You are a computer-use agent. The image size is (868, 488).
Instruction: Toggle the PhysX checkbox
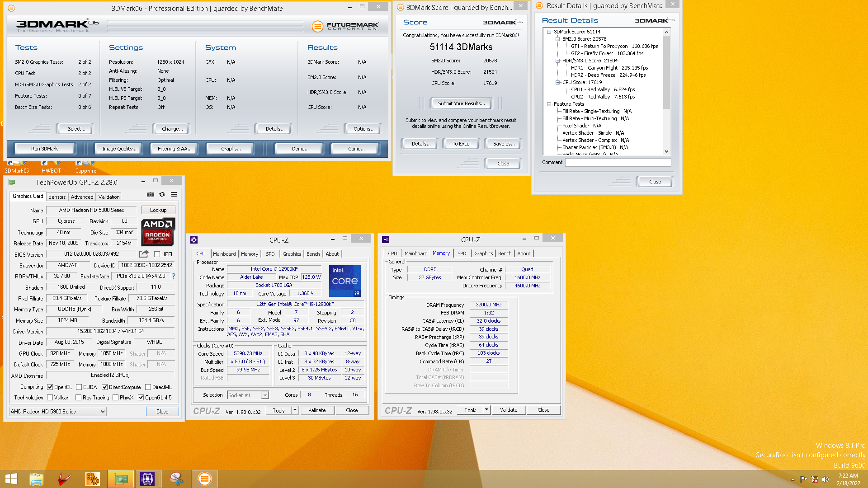(x=115, y=398)
